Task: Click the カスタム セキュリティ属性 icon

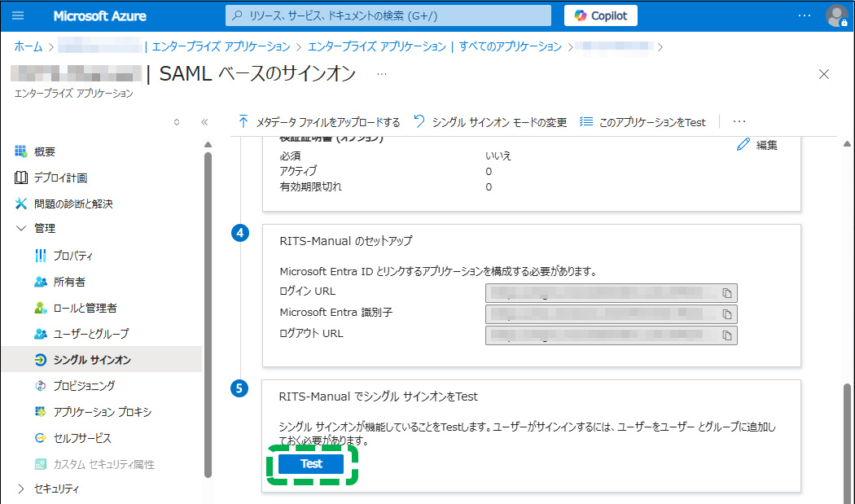Action: click(41, 464)
